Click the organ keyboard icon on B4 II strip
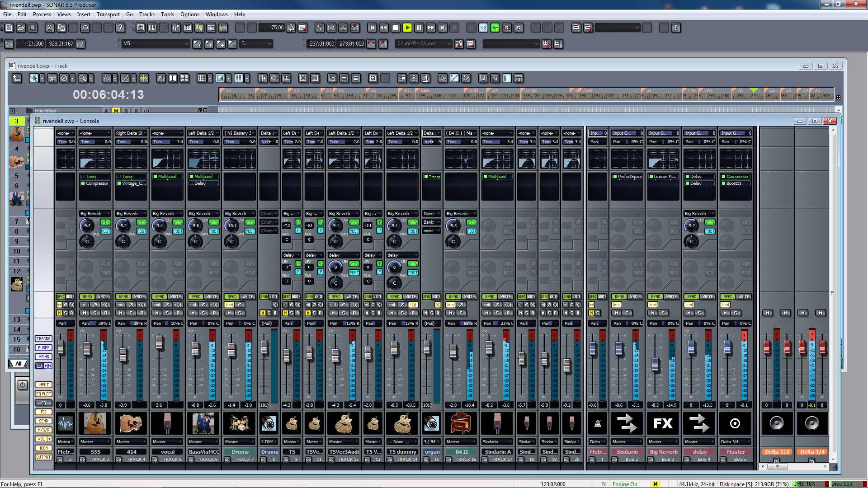Viewport: 868px width, 488px height. 461,423
